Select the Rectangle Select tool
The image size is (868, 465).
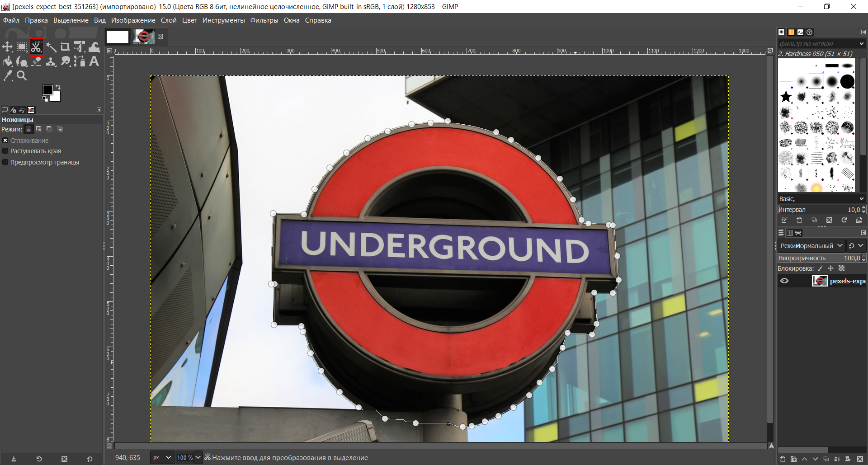tap(22, 47)
